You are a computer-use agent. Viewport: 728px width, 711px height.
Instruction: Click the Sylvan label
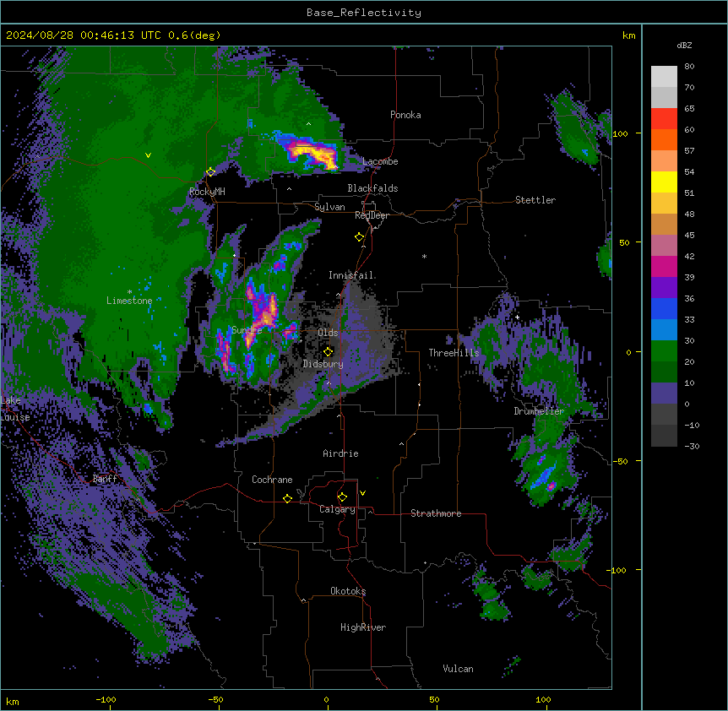pyautogui.click(x=329, y=207)
